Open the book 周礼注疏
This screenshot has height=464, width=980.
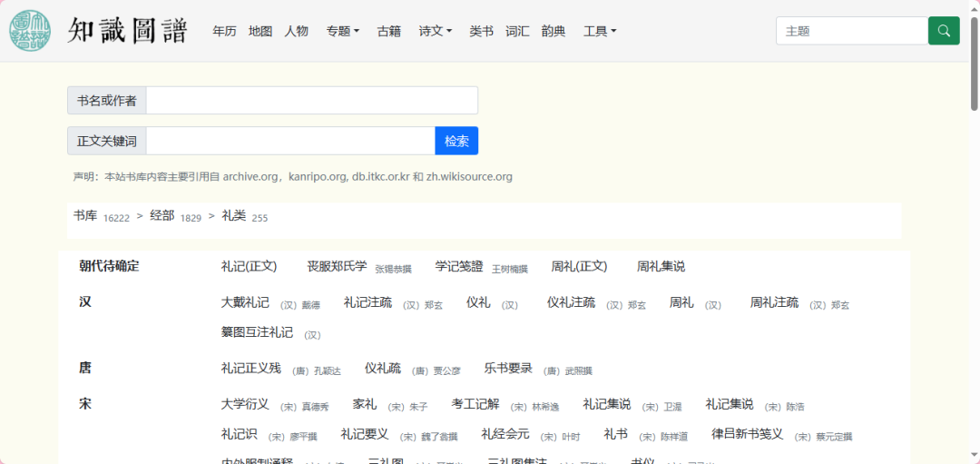774,302
